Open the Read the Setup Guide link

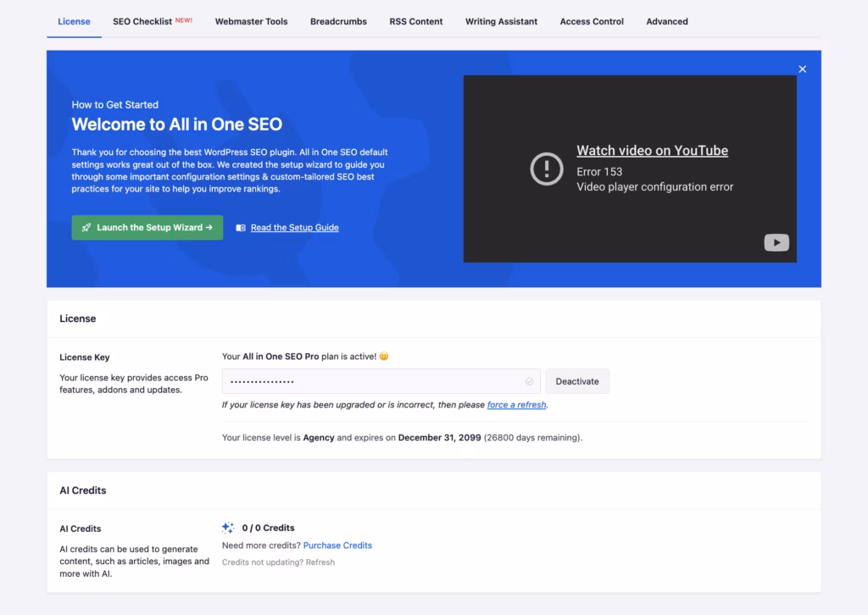pyautogui.click(x=294, y=227)
